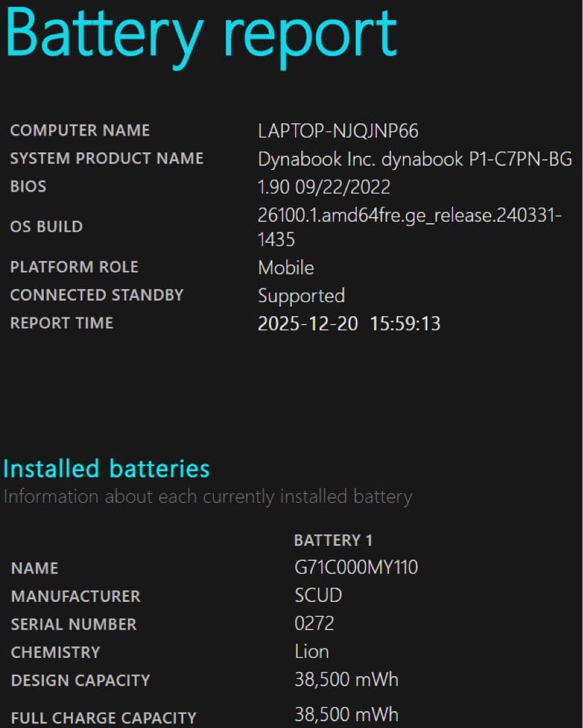Select the 38,500 mWh design capacity
Viewport: 583px width, 728px height.
(x=346, y=680)
